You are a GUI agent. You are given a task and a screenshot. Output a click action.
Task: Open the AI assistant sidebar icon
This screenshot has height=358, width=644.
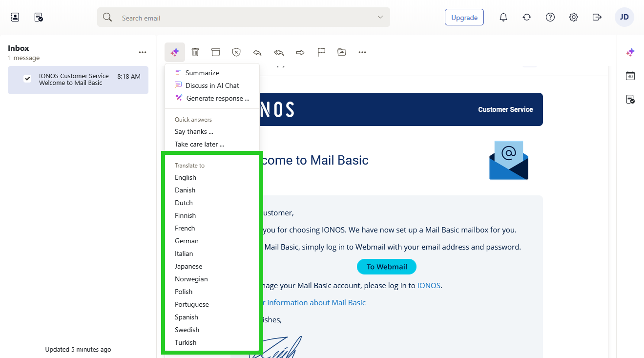(x=630, y=52)
